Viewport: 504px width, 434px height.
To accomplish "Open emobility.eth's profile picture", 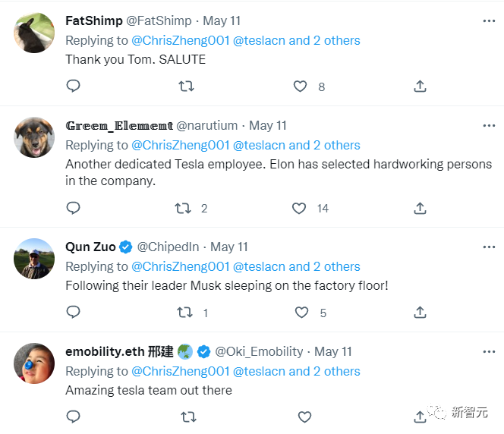I will coord(34,363).
